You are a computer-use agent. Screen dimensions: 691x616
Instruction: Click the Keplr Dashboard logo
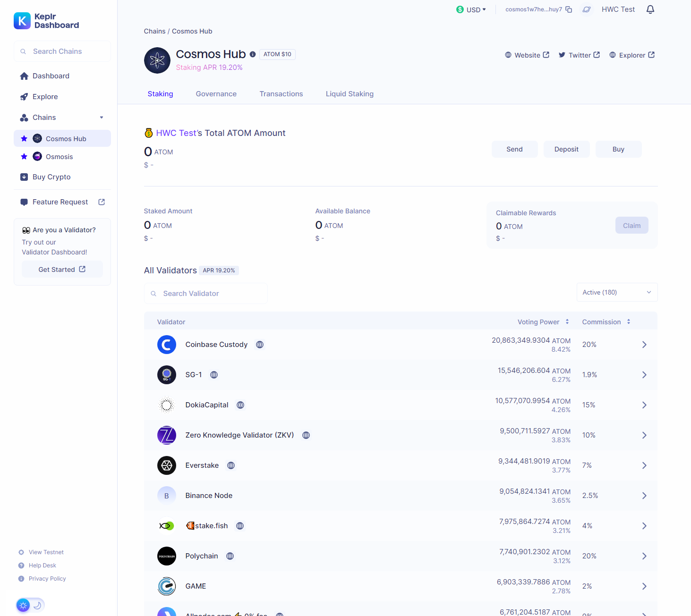pos(46,21)
